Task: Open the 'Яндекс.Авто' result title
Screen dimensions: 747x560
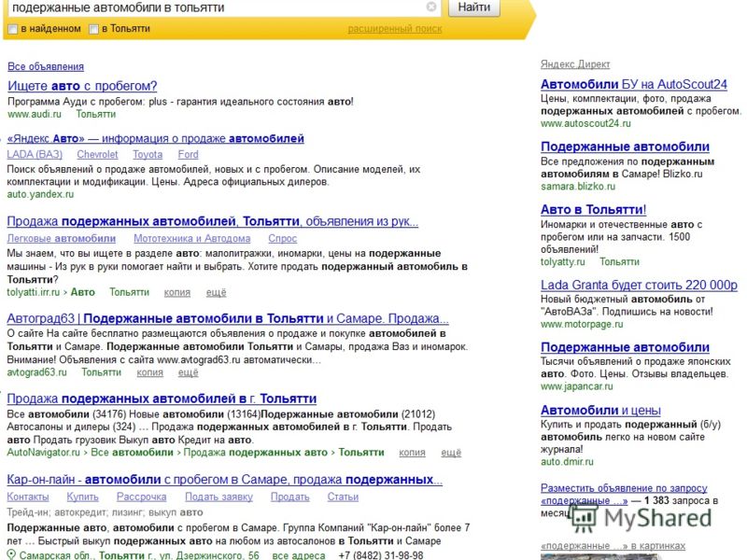Action: 155,138
